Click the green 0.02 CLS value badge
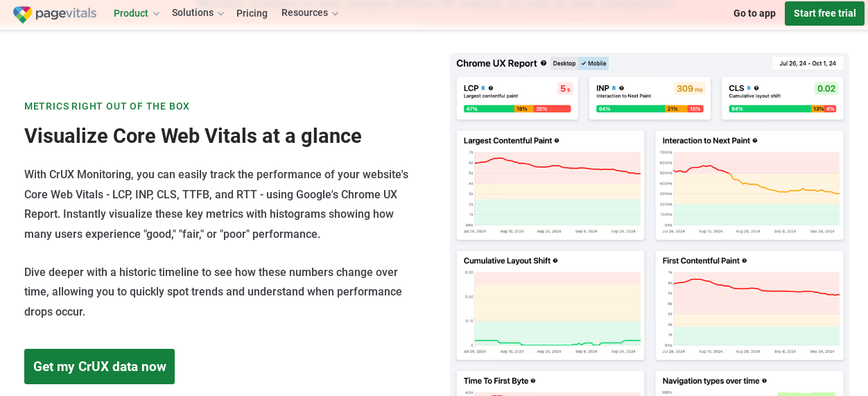Screen dimensions: 868x396 [x=826, y=89]
